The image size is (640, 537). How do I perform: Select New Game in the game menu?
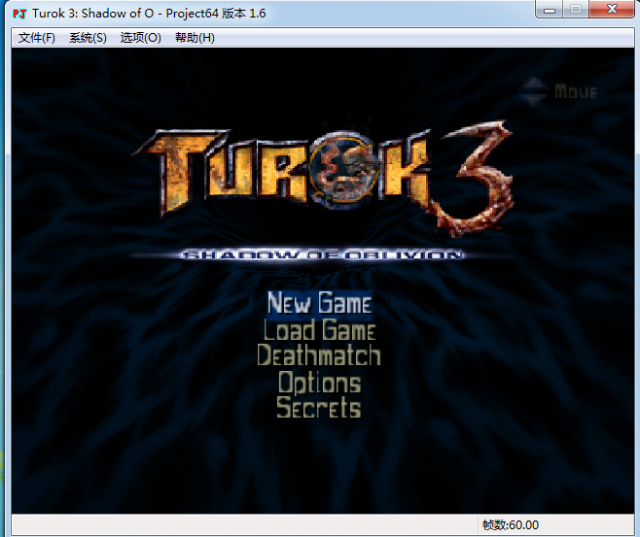[x=319, y=303]
